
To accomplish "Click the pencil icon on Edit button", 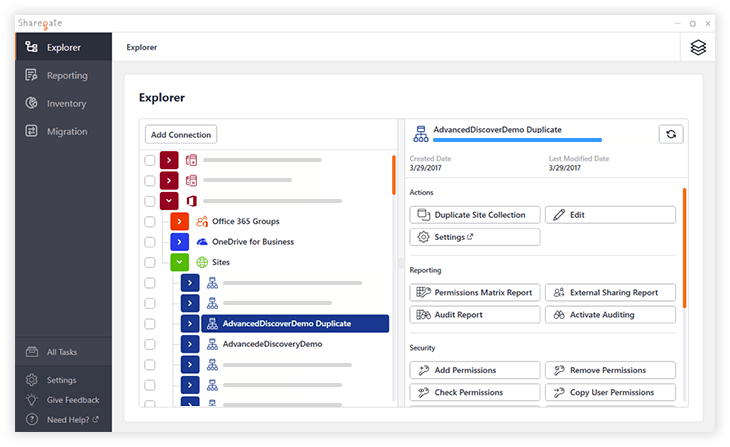I will pyautogui.click(x=559, y=215).
